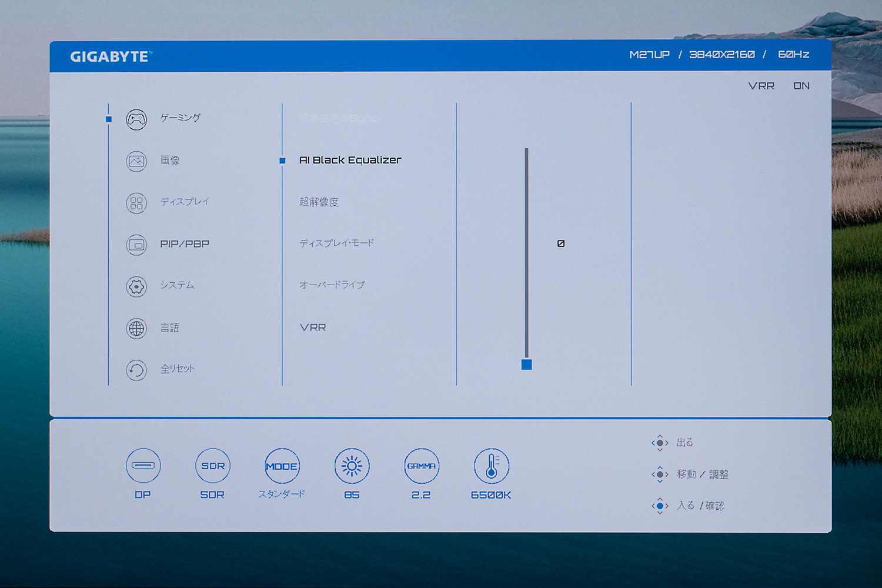Select the 超解像度 option

[319, 202]
